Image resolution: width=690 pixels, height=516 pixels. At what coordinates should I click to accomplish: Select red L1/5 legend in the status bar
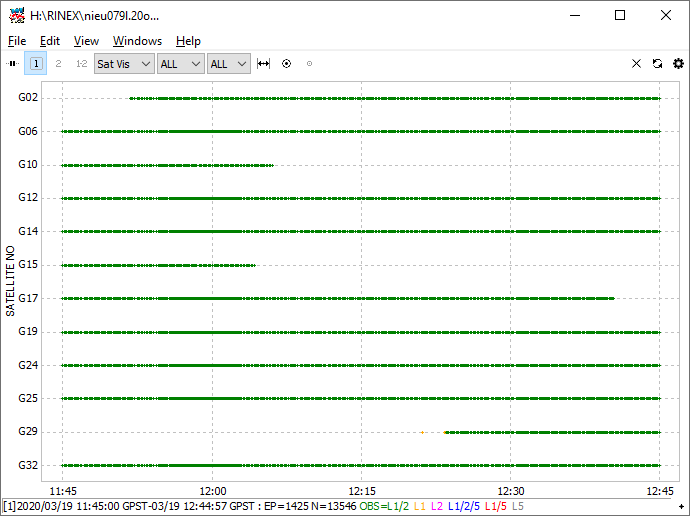495,506
